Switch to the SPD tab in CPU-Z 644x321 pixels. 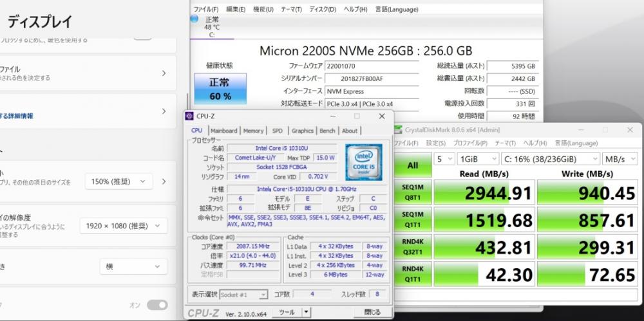[x=277, y=131]
